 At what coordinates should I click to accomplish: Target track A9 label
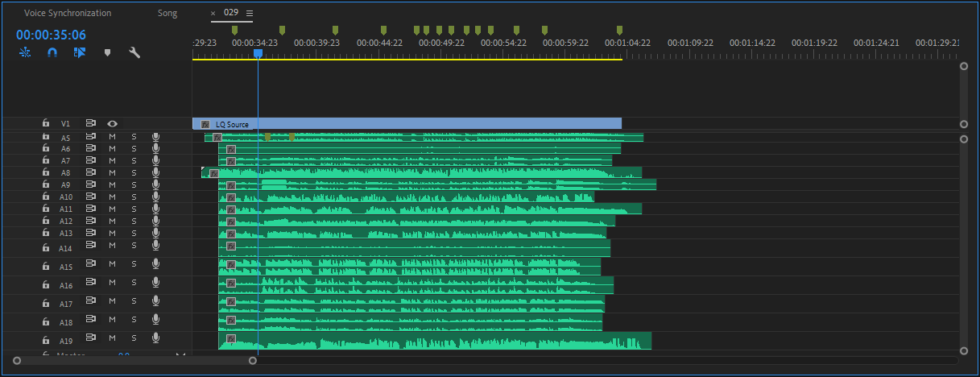point(66,185)
